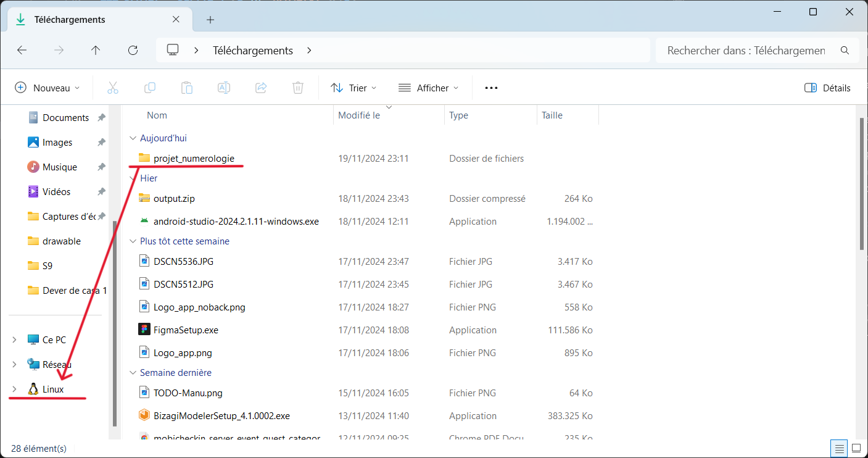
Task: Click the Rename icon in toolbar
Action: 224,88
